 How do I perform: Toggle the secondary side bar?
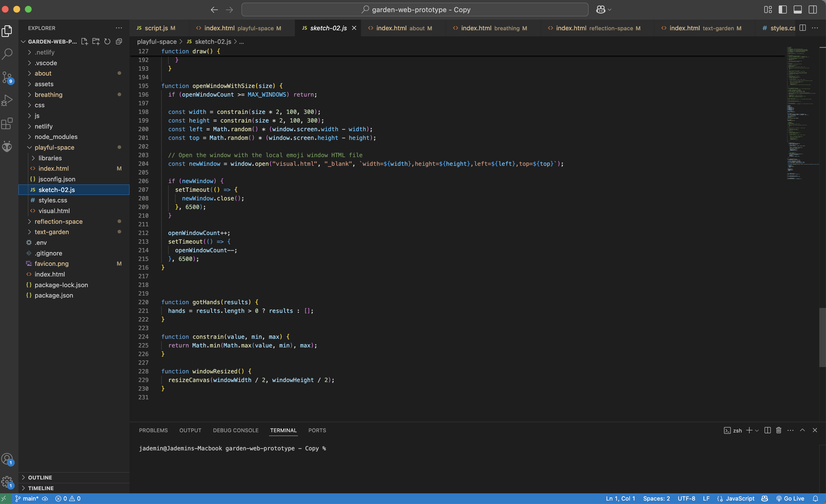coord(813,10)
